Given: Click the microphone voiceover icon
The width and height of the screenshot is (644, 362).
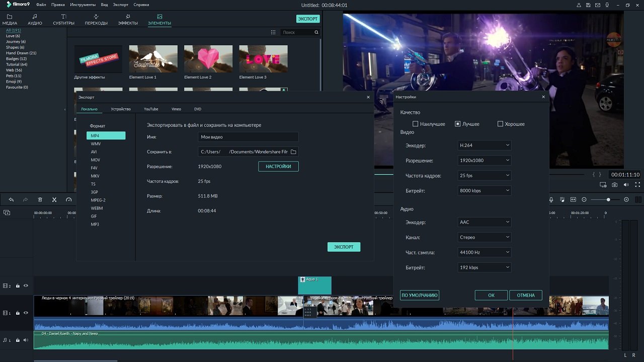Looking at the screenshot, I should pyautogui.click(x=551, y=200).
